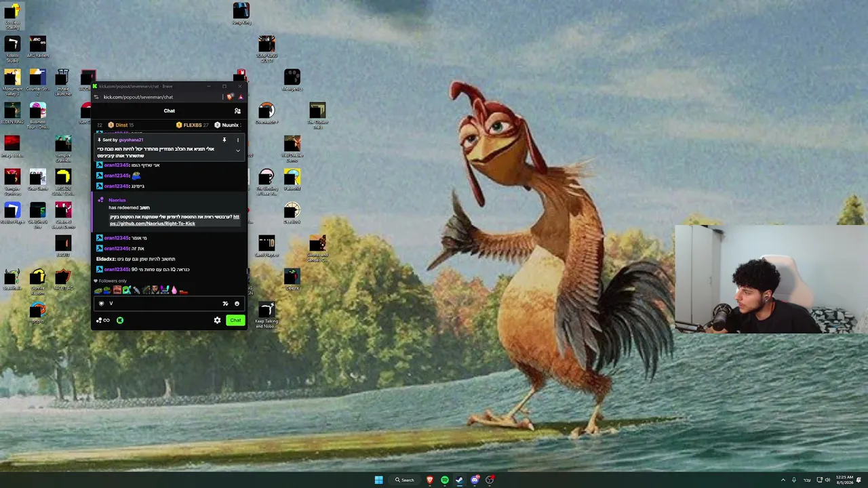Open Discord from the taskbar
868x488 pixels.
click(475, 480)
